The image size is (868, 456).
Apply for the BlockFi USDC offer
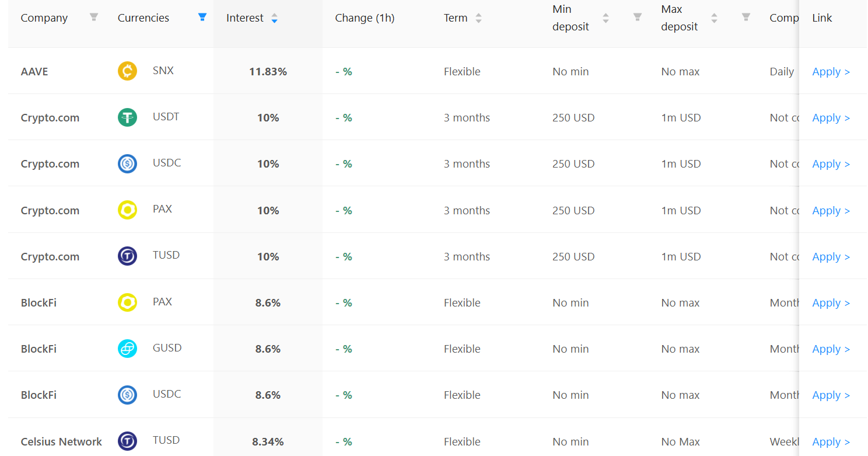[x=831, y=395]
